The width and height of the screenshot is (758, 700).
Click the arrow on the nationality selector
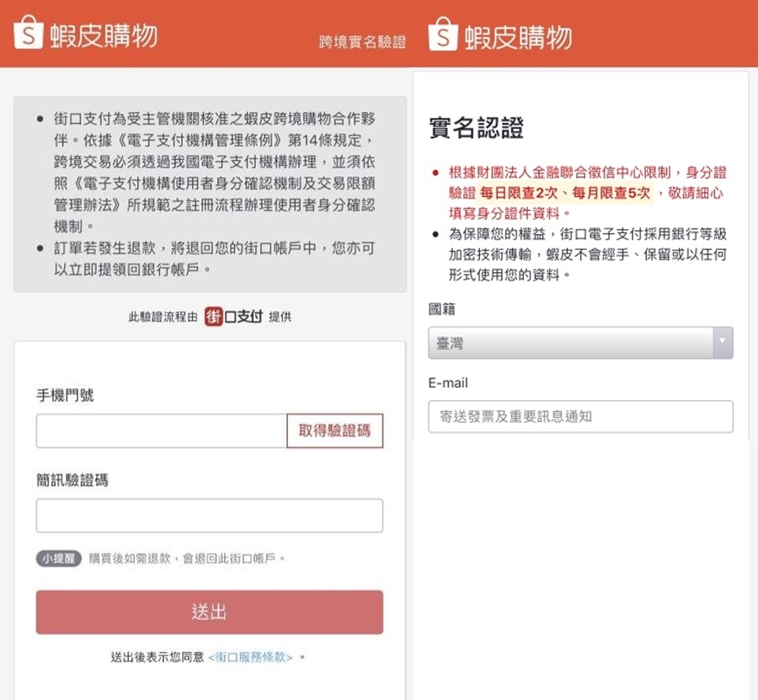point(723,343)
